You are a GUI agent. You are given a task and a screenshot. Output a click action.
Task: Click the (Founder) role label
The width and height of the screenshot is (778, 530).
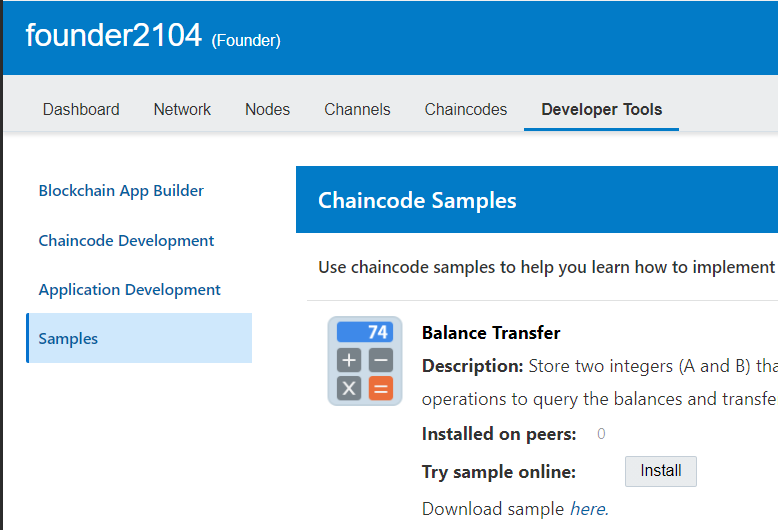tap(246, 41)
